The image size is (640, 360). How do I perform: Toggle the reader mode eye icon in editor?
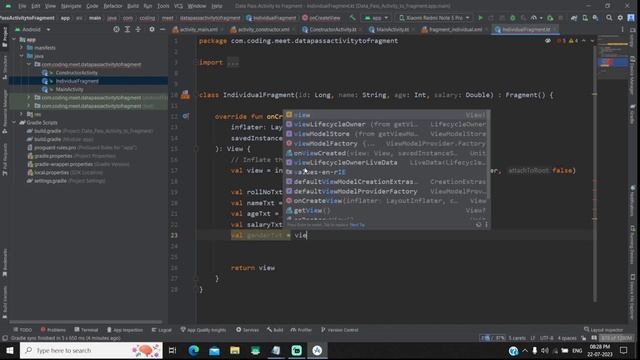(x=548, y=41)
